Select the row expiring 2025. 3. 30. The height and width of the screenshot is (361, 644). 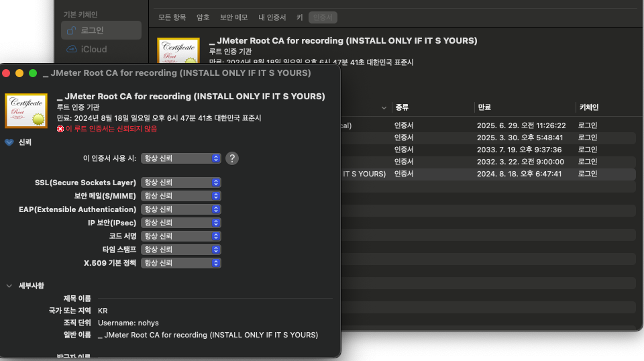click(489, 138)
